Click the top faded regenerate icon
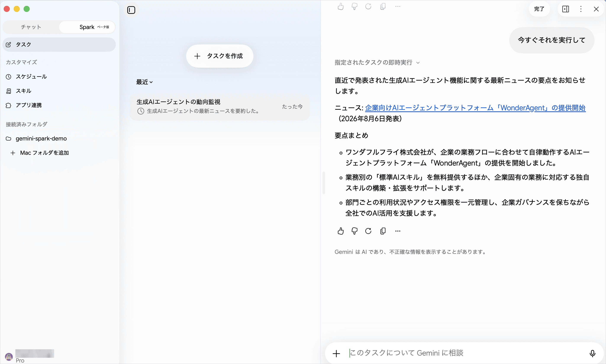 pos(368,6)
